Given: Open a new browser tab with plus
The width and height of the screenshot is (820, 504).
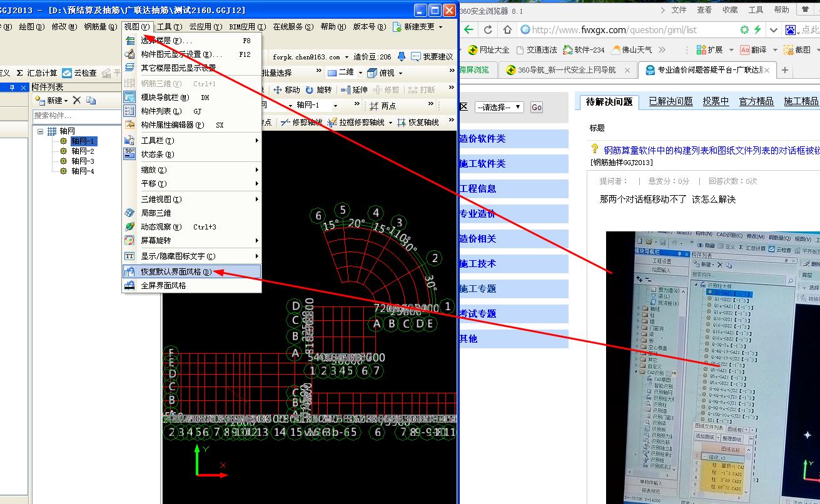Looking at the screenshot, I should pos(785,70).
